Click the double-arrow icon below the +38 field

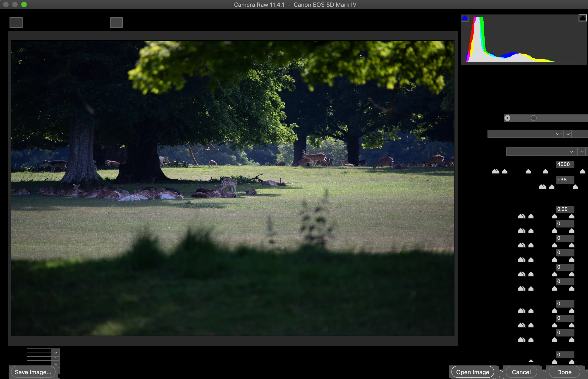[x=542, y=187]
